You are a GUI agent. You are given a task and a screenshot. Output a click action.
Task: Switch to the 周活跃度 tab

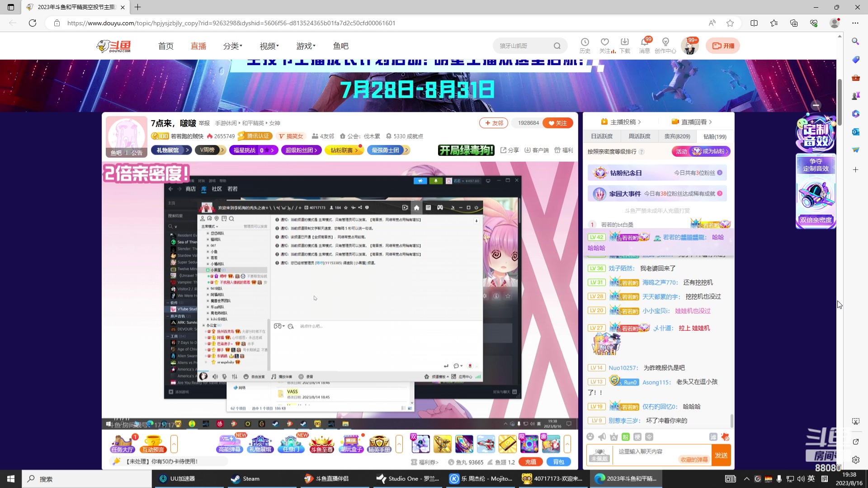pyautogui.click(x=639, y=136)
